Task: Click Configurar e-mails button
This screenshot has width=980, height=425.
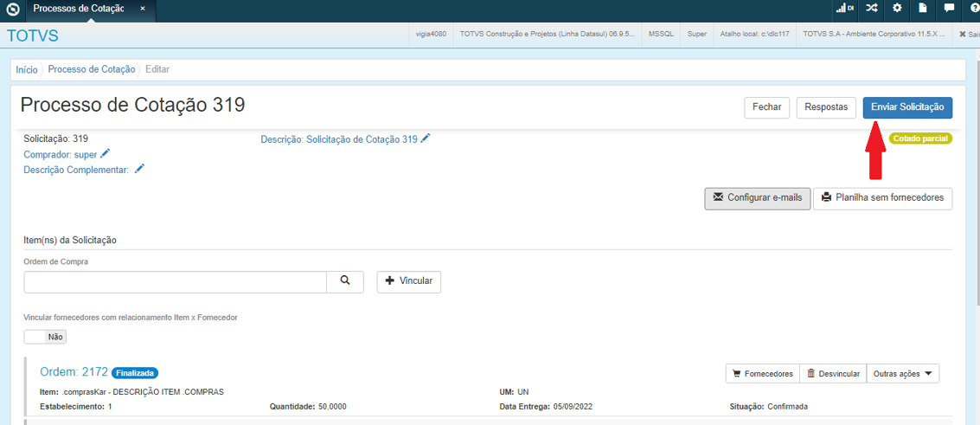Action: (758, 198)
